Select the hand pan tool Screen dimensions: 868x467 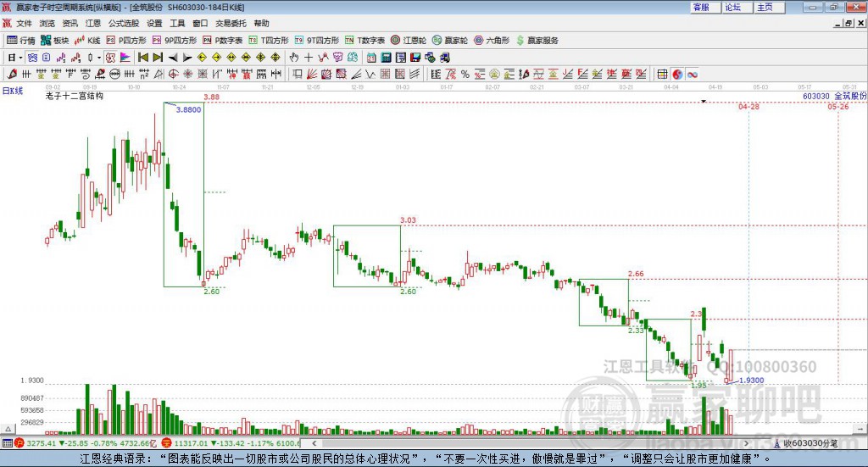(x=294, y=58)
